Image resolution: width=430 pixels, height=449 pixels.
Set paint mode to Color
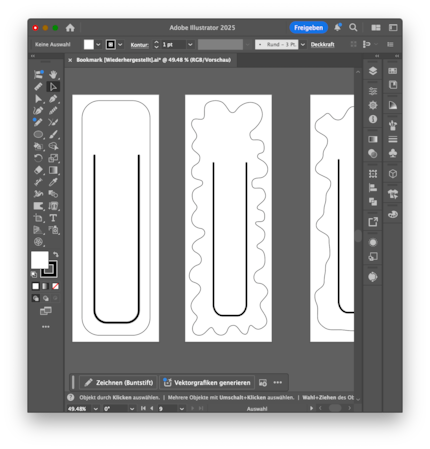coord(36,286)
